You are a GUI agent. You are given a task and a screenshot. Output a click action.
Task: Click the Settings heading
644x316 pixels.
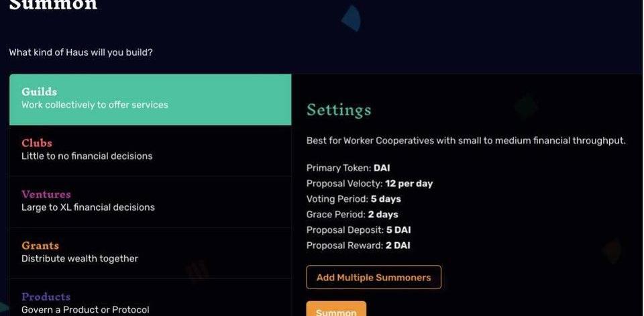(338, 110)
